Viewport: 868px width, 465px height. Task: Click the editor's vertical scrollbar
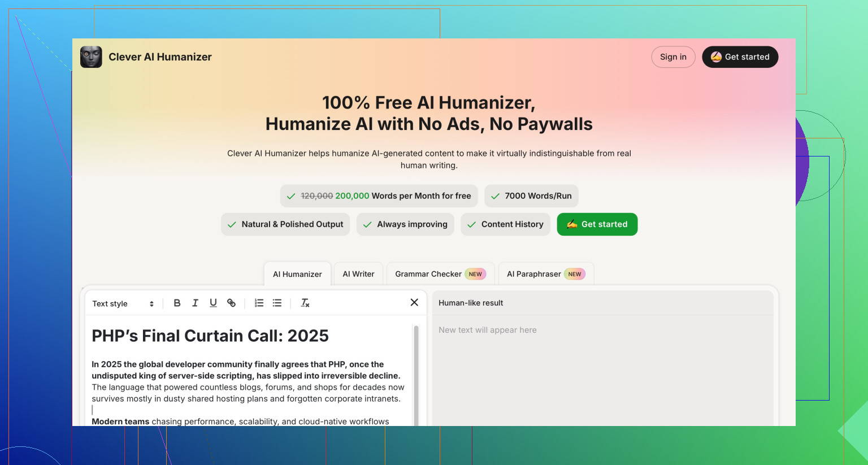(416, 373)
